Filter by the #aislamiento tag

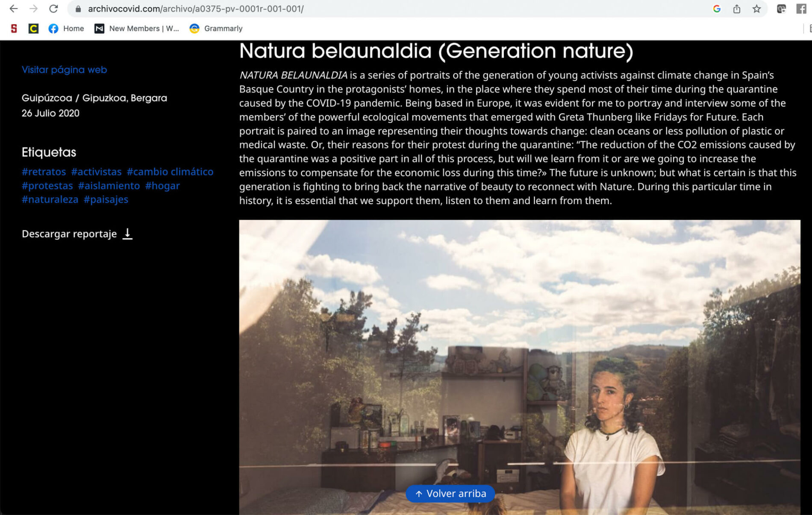point(109,186)
